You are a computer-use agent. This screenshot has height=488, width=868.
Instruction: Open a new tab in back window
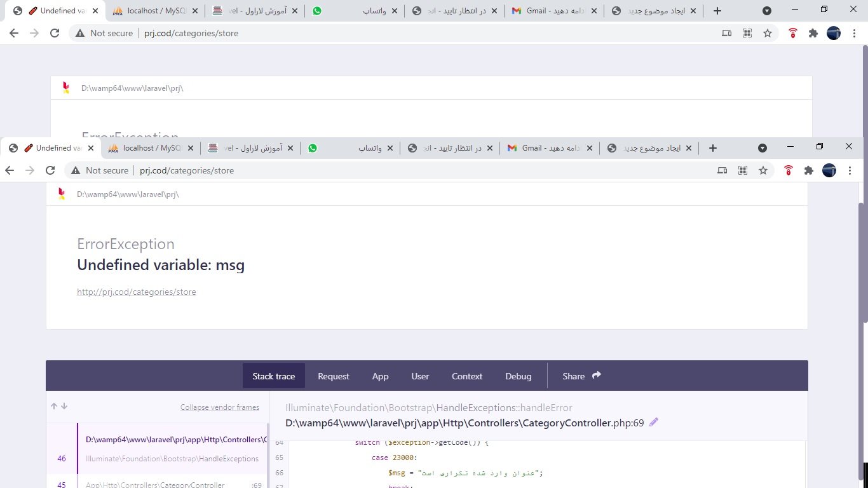coord(717,11)
